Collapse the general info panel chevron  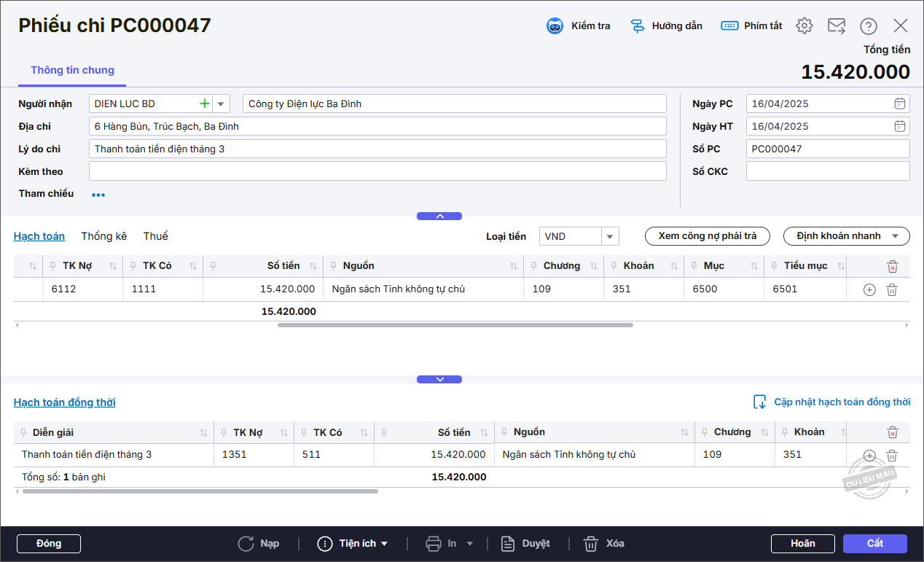[439, 216]
